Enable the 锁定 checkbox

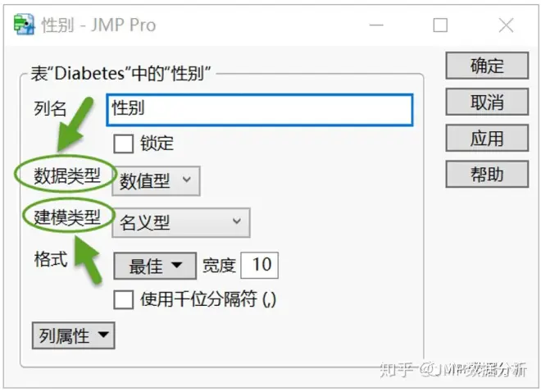(x=124, y=144)
